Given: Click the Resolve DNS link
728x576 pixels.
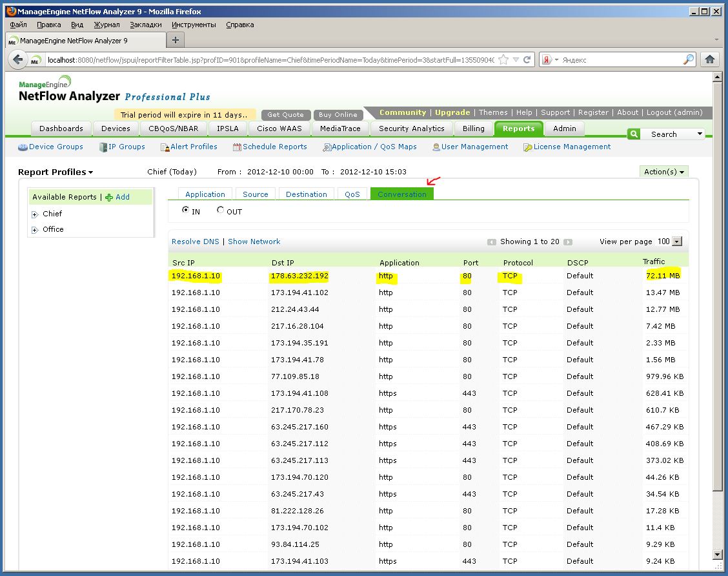Looking at the screenshot, I should pyautogui.click(x=195, y=241).
